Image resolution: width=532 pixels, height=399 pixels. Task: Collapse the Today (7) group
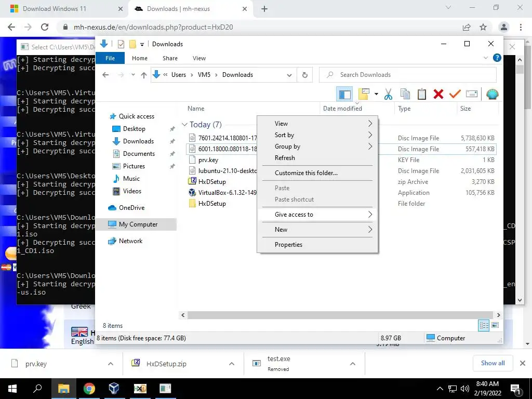pyautogui.click(x=184, y=125)
